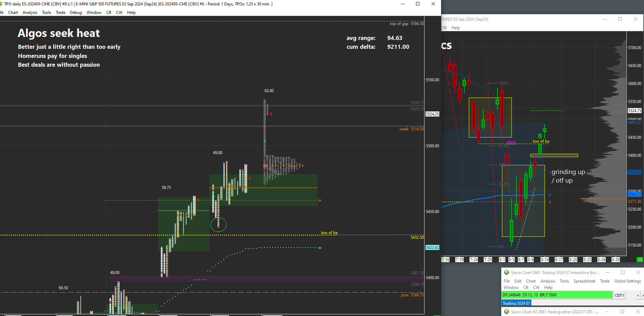The width and height of the screenshot is (644, 316).
Task: Maximize the Sierra Chart #2 window
Action: tap(623, 312)
